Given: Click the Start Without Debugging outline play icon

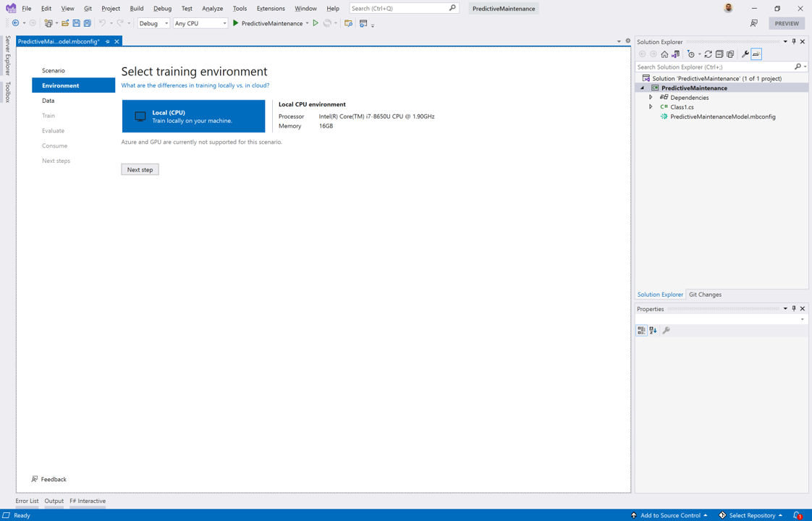Looking at the screenshot, I should (316, 22).
